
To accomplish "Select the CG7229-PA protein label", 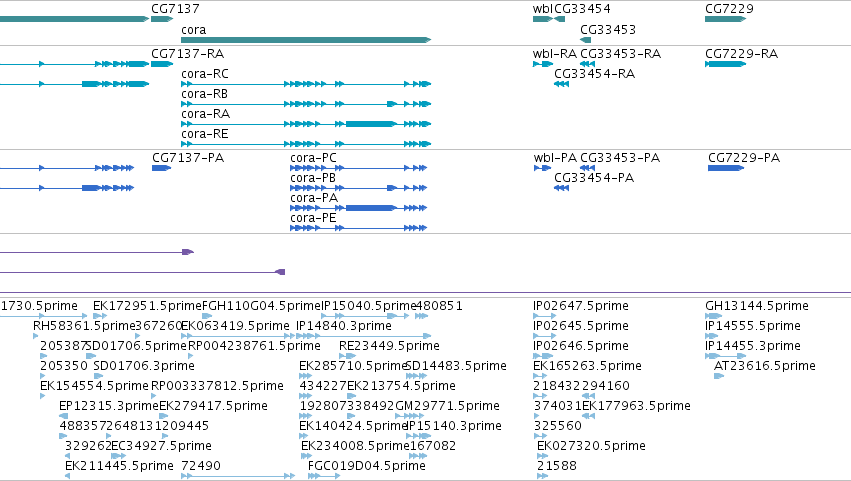I will (x=744, y=158).
